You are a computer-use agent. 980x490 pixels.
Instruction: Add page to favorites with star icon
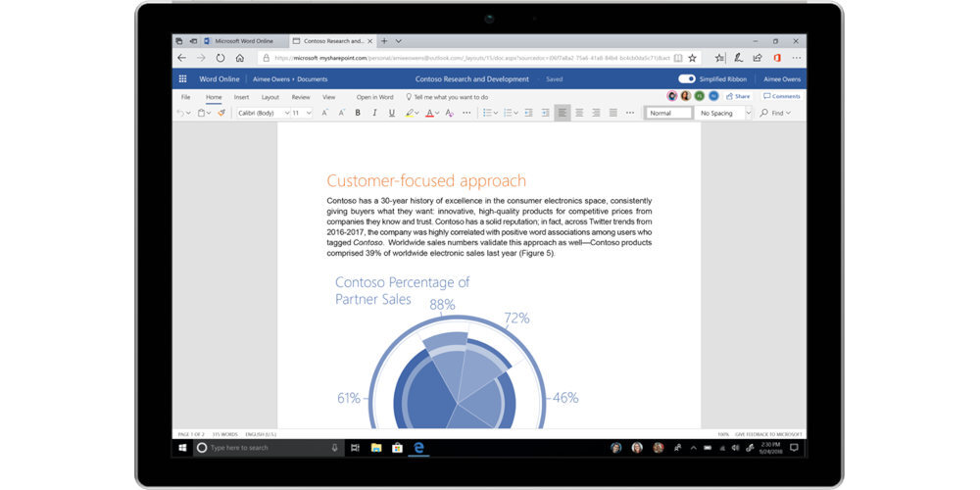point(692,58)
